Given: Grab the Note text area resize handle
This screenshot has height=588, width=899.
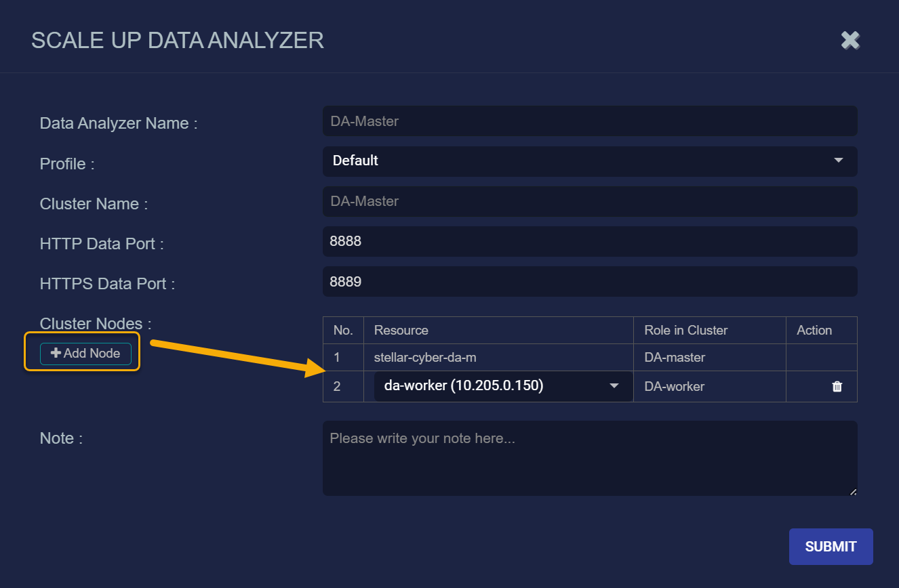Looking at the screenshot, I should pos(853,491).
